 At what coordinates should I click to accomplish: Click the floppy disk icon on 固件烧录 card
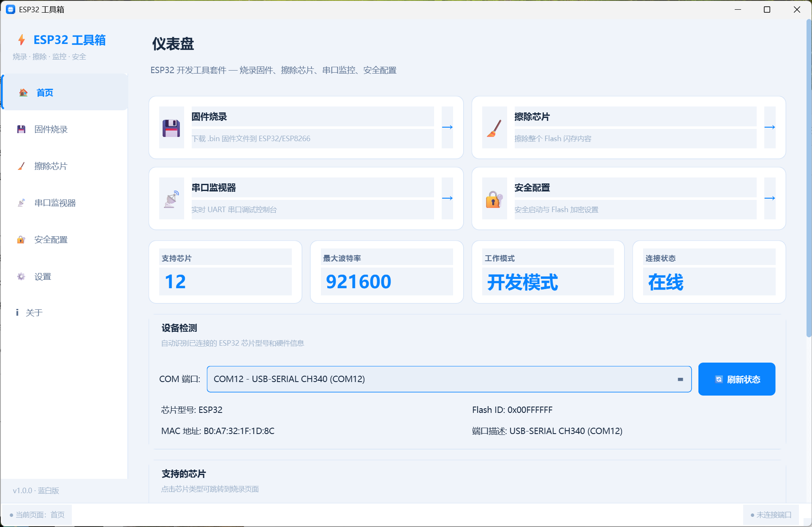[x=171, y=128]
